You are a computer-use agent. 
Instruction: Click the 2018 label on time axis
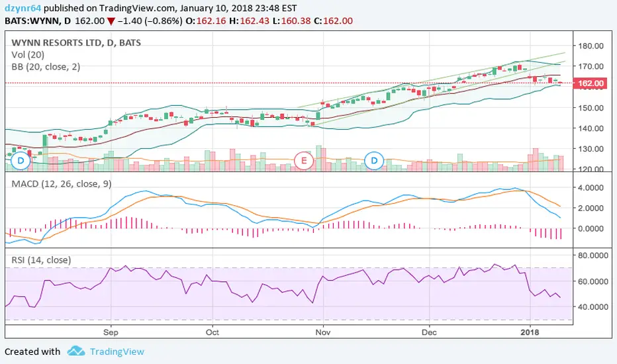(530, 332)
